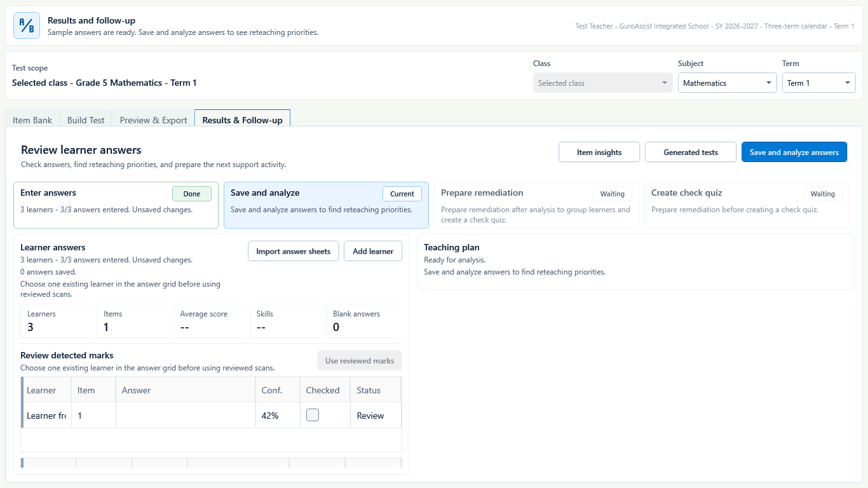Screen dimensions: 868x488
Task: Click the Teaching plan heading
Action: click(452, 247)
